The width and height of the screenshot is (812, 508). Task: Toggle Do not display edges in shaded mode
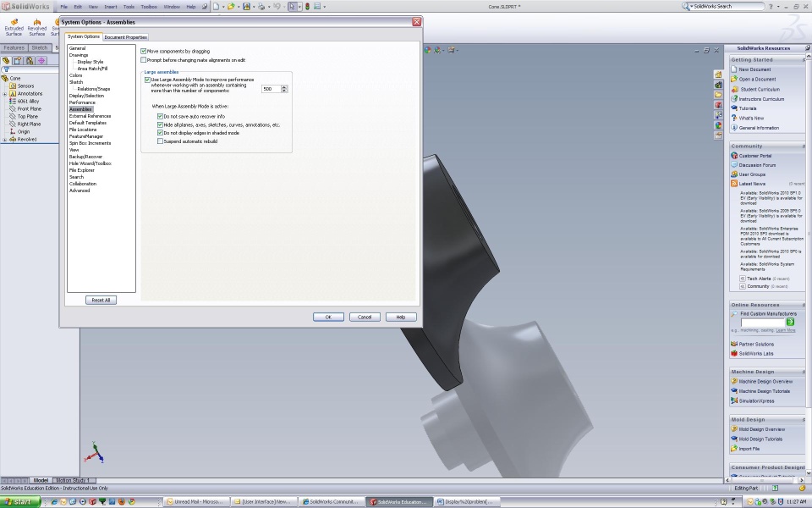(x=160, y=133)
